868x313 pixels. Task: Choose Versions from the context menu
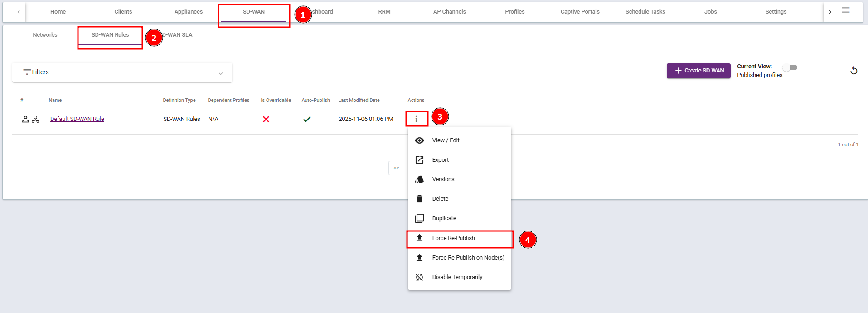[x=460, y=179]
